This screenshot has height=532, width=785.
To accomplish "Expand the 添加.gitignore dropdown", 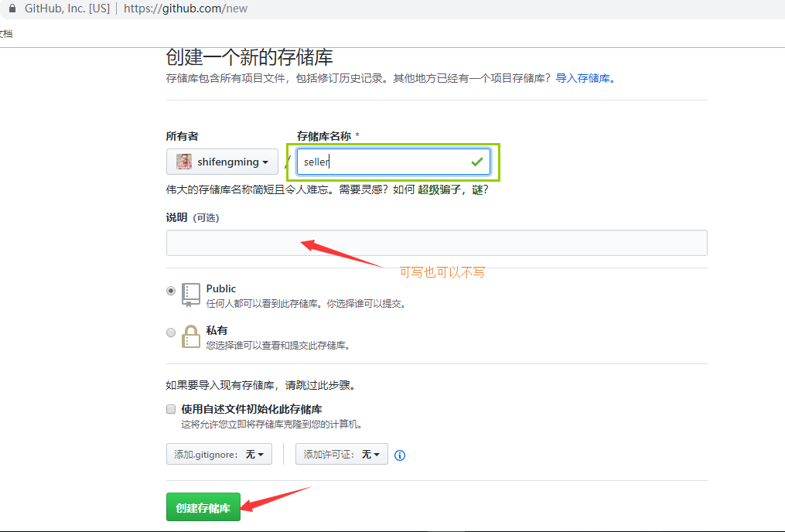I will (x=219, y=454).
